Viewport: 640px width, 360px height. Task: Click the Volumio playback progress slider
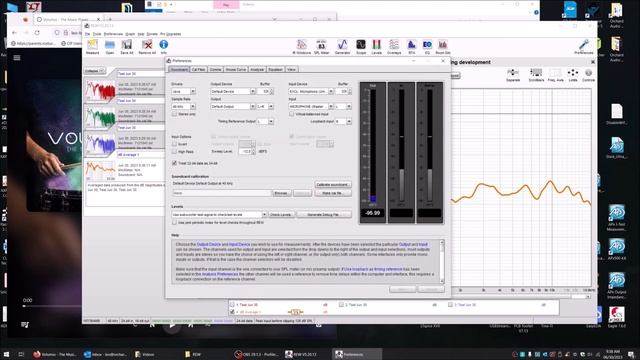tap(52, 306)
